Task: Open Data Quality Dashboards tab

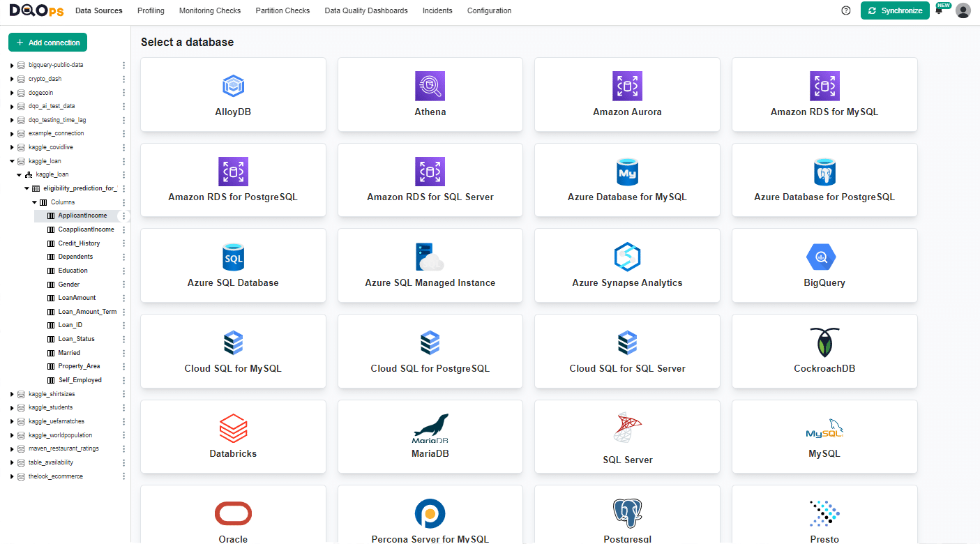Action: coord(366,10)
